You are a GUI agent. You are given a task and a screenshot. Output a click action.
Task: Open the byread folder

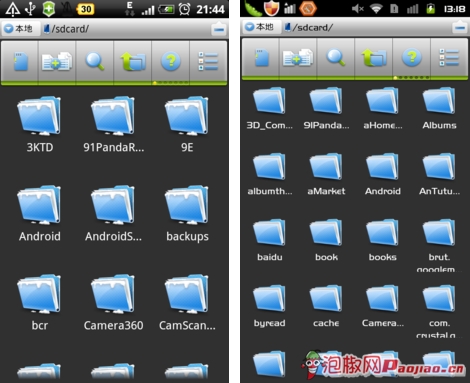[x=269, y=306]
